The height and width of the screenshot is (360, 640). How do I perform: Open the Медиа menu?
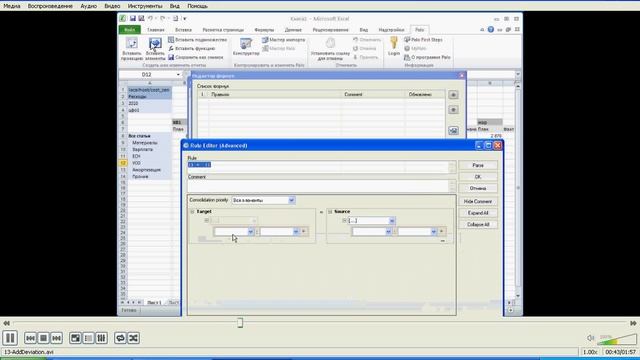(11, 6)
